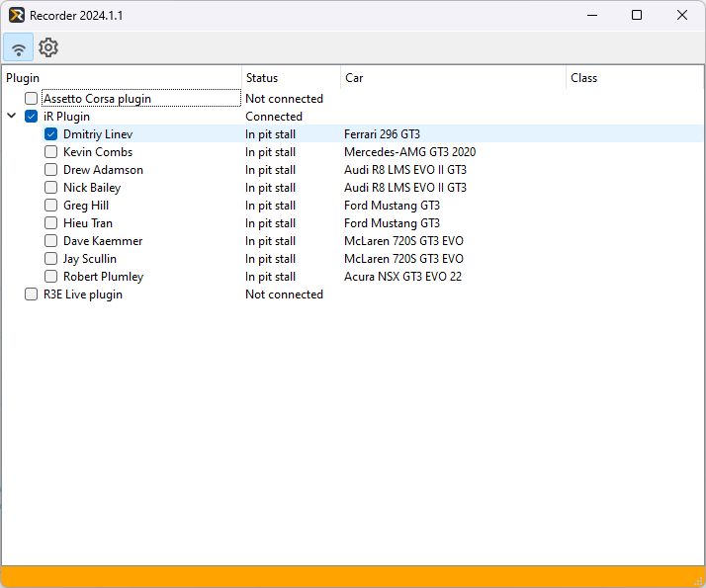Sort by the Status column header
The width and height of the screenshot is (706, 588).
click(x=291, y=78)
